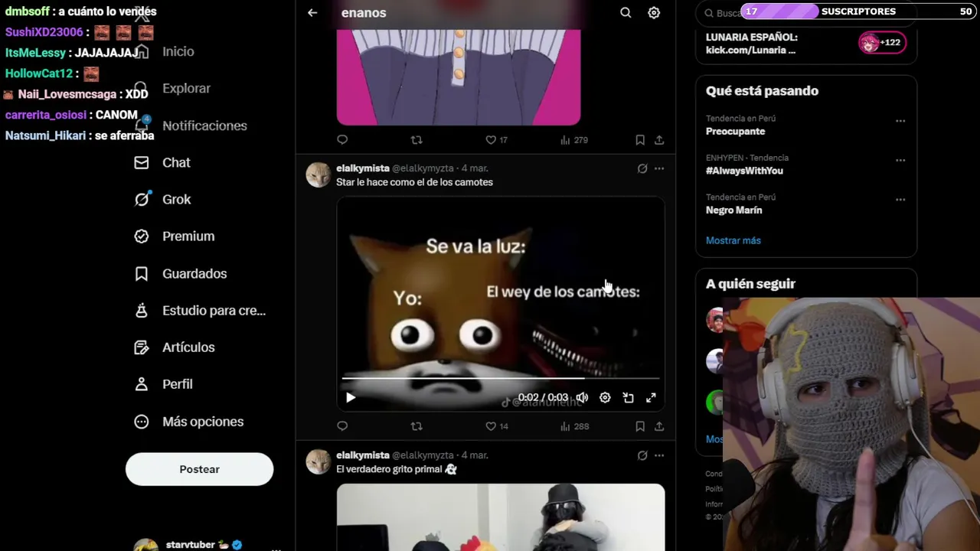Open the search magnifier icon in header
The width and height of the screenshot is (980, 551).
click(626, 12)
